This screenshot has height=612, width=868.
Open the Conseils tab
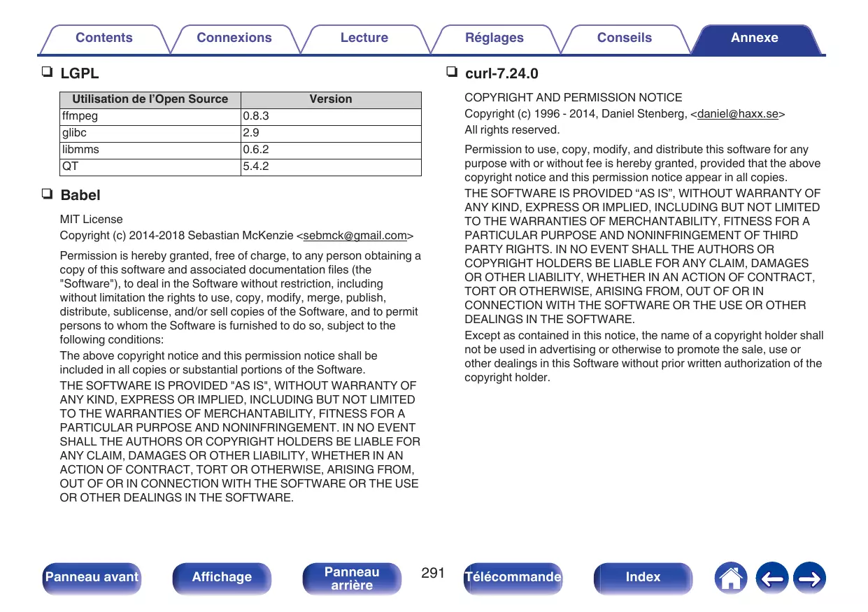coord(624,38)
